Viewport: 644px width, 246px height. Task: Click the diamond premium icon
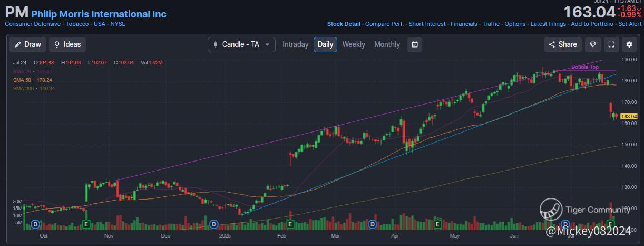[x=593, y=44]
